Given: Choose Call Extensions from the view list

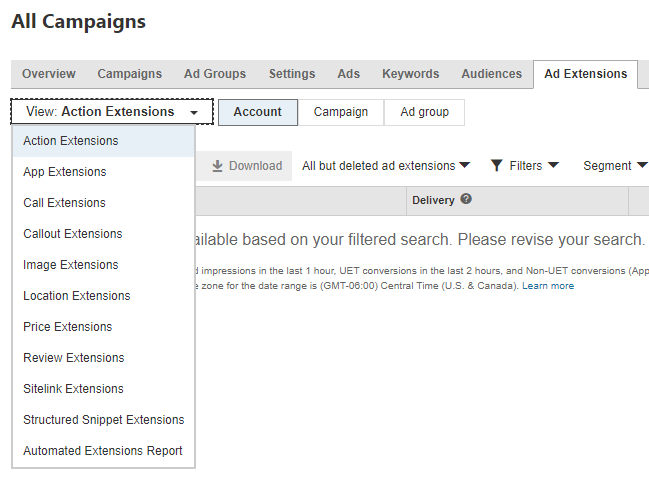Looking at the screenshot, I should (103, 203).
